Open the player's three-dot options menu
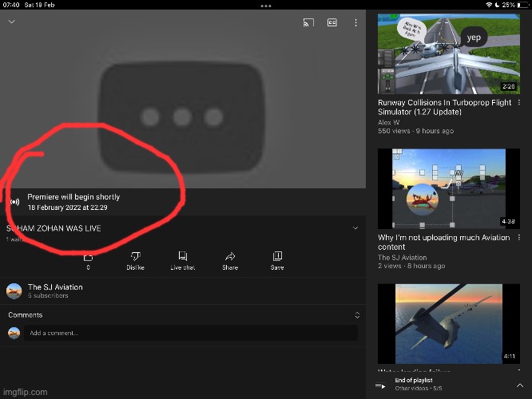532x399 pixels. [355, 22]
